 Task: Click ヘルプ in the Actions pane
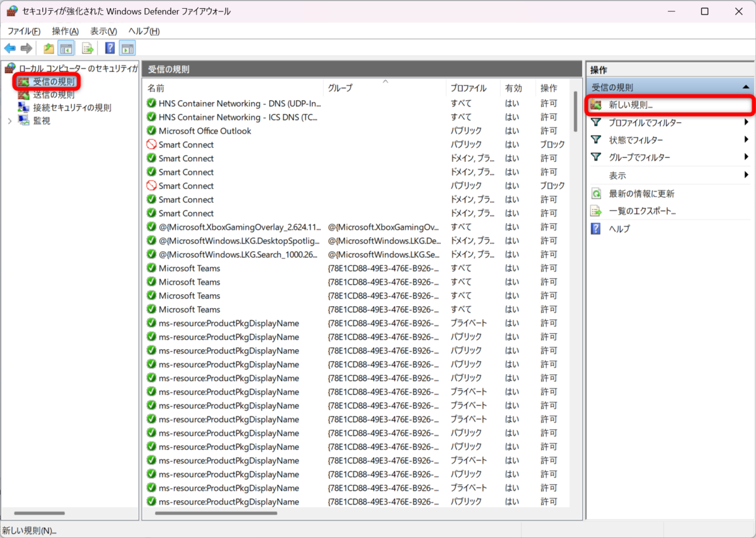point(619,229)
